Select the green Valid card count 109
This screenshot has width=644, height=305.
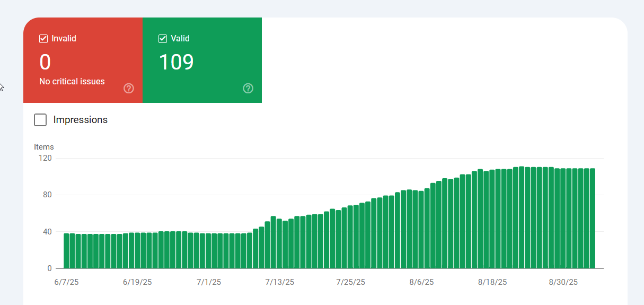point(177,63)
